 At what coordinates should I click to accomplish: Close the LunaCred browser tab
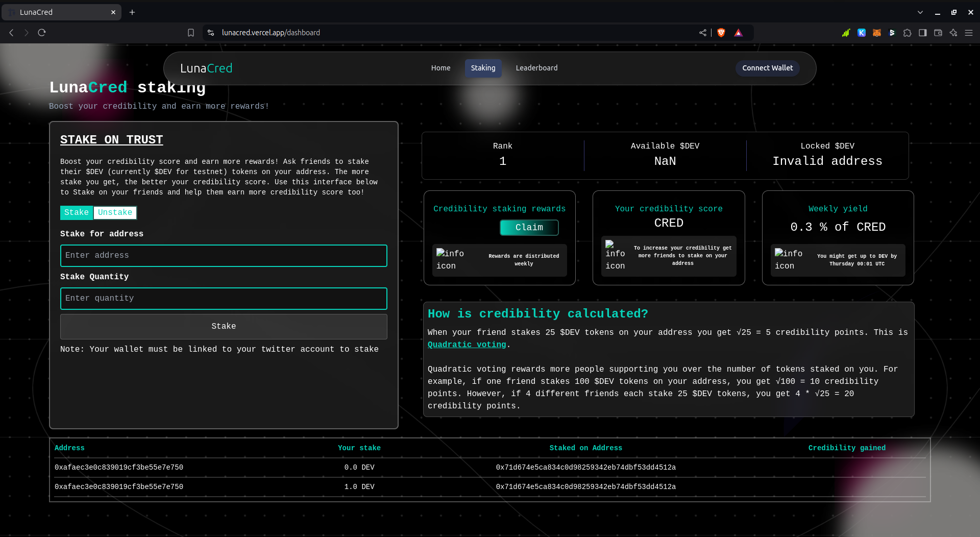tap(113, 12)
